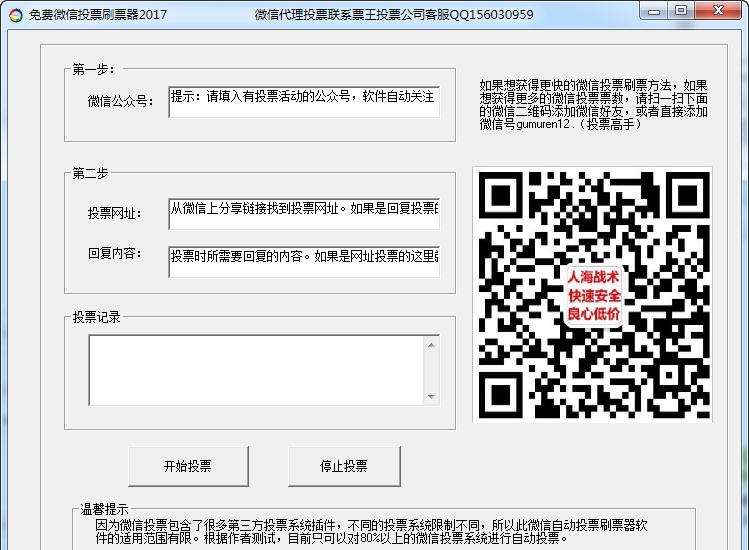
Task: Minimize the voting tool window
Action: 654,11
